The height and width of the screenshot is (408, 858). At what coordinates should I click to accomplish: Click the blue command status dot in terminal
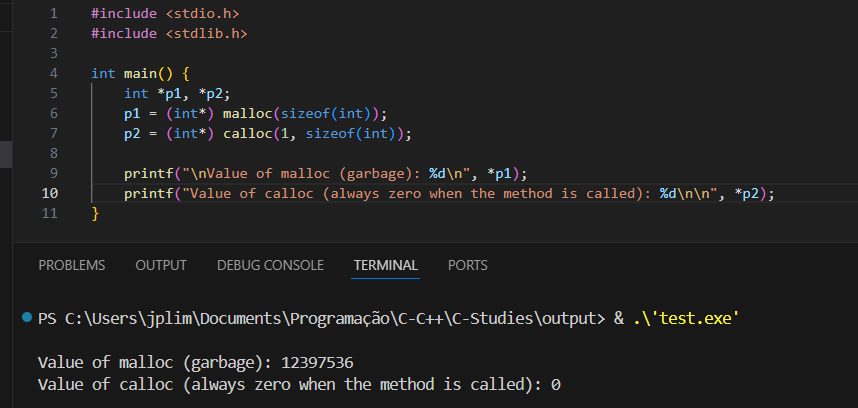pos(27,317)
